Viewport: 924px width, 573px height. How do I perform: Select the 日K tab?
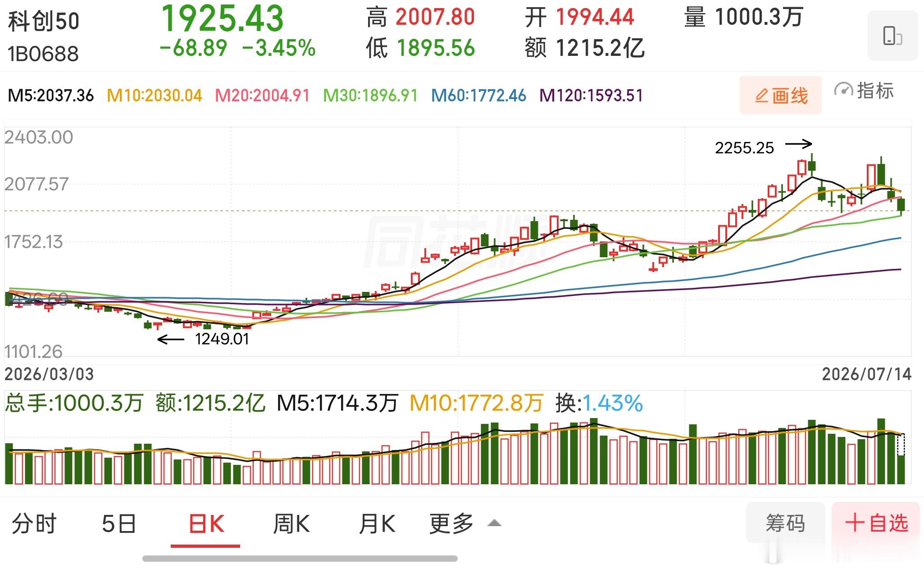(206, 523)
